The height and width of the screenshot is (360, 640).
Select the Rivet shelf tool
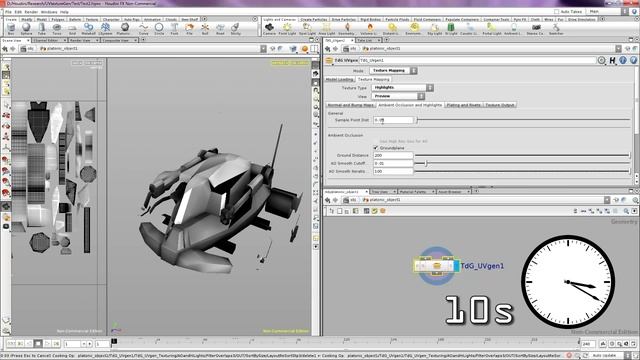point(220,29)
